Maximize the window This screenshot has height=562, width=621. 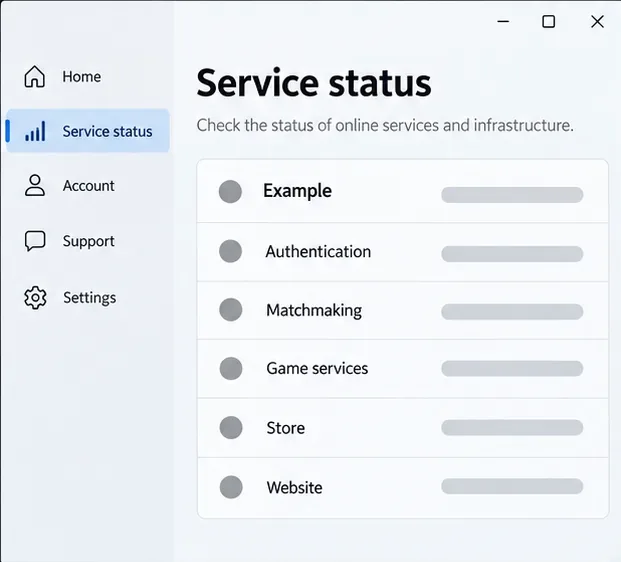point(549,21)
